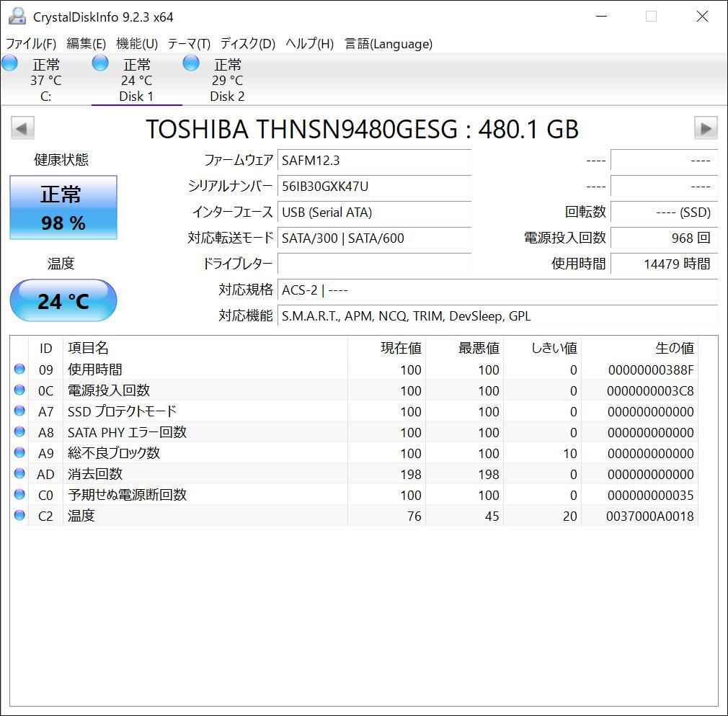Open the 編集(E) menu
Screen dimensions: 728x716
coord(86,44)
